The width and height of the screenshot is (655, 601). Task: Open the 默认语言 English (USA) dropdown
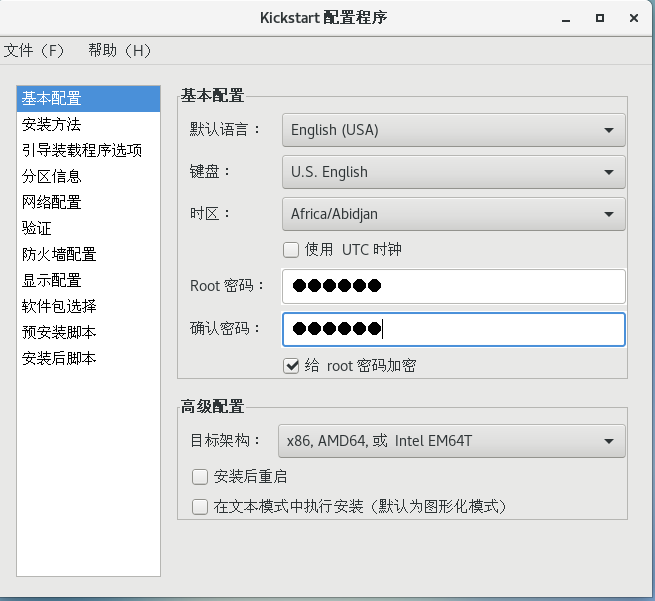pos(454,130)
